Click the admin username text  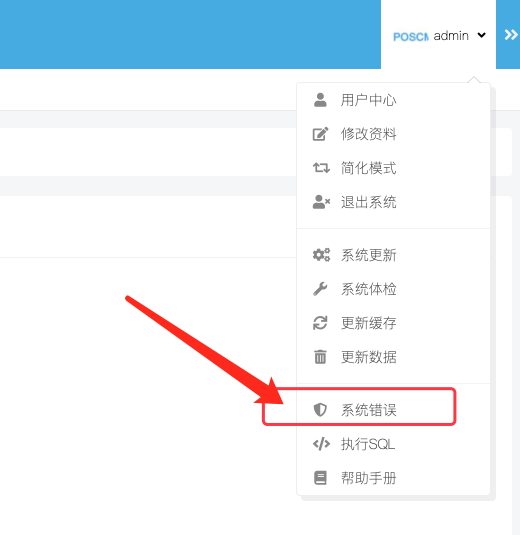[451, 35]
